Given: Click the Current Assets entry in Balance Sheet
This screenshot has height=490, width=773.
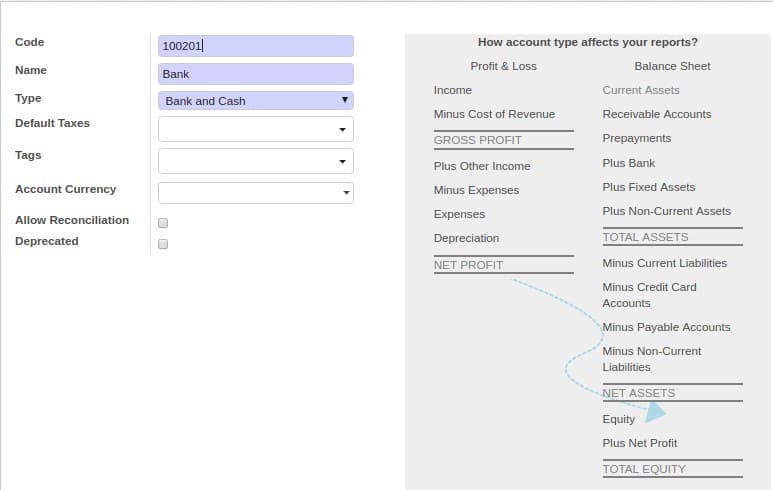Looking at the screenshot, I should (641, 90).
